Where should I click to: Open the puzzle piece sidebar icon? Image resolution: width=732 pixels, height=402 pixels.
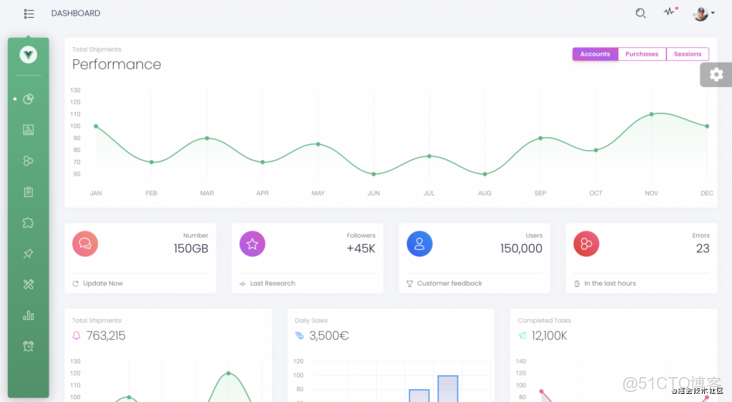point(28,223)
